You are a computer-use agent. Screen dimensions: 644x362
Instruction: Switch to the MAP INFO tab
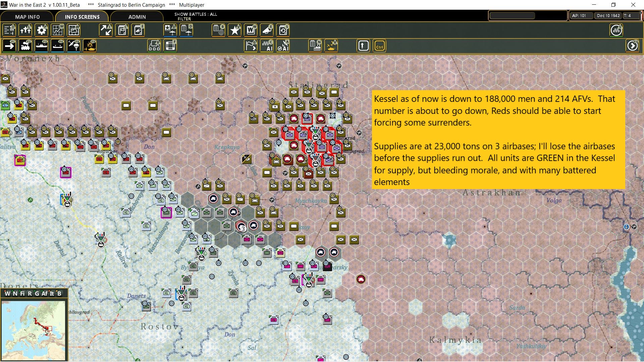point(27,17)
